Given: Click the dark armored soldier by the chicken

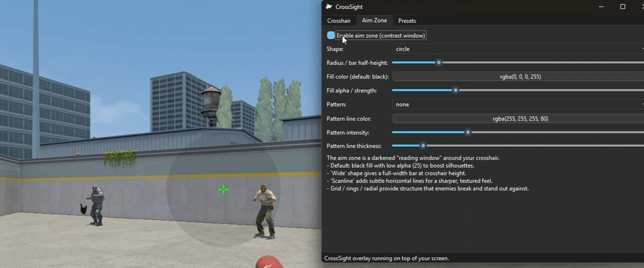Looking at the screenshot, I should (96, 204).
